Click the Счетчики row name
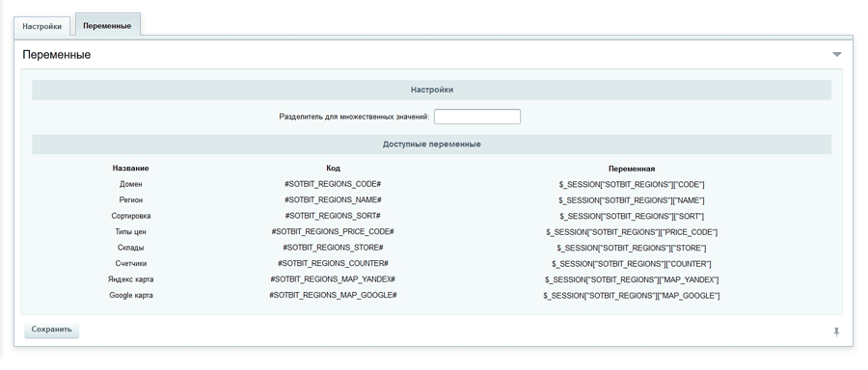The width and height of the screenshot is (868, 370). point(130,263)
